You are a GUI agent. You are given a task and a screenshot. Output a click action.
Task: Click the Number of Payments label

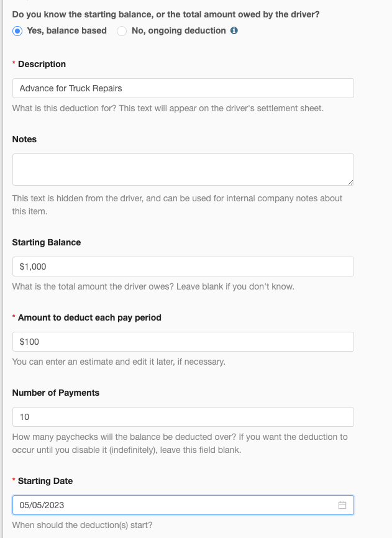tap(56, 393)
